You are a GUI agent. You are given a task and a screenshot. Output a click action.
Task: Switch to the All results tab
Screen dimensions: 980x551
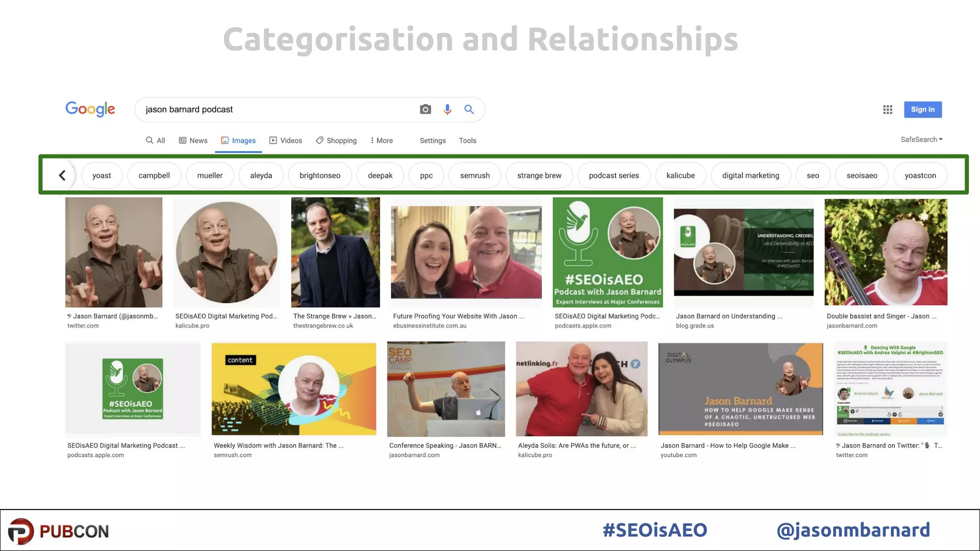coord(155,141)
